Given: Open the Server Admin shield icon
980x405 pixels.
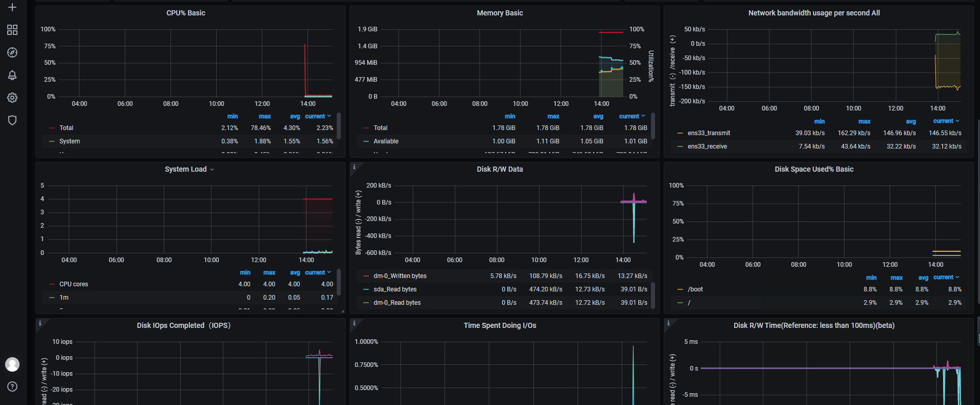Looking at the screenshot, I should pos(12,120).
